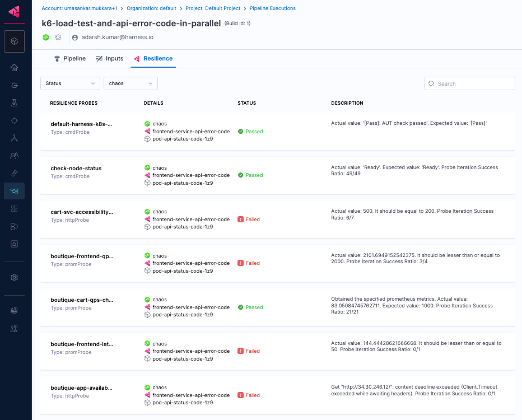Click the dashboards grid icon in the sidebar
The height and width of the screenshot is (420, 522).
point(14,209)
